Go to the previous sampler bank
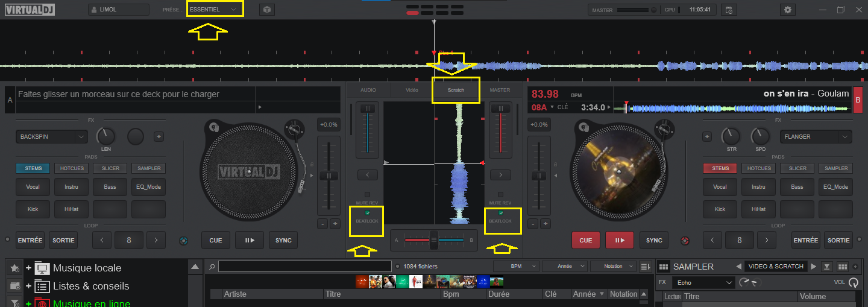The height and width of the screenshot is (307, 868). tap(739, 266)
